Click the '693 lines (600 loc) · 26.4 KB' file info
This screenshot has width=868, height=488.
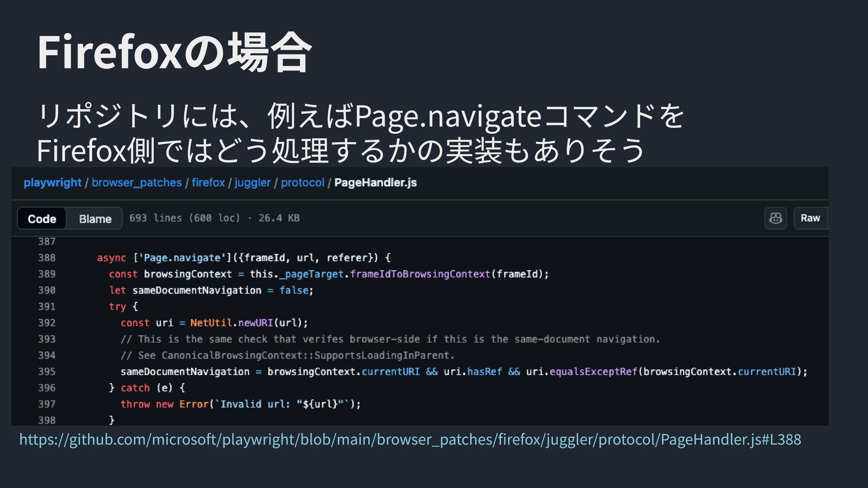pyautogui.click(x=214, y=218)
